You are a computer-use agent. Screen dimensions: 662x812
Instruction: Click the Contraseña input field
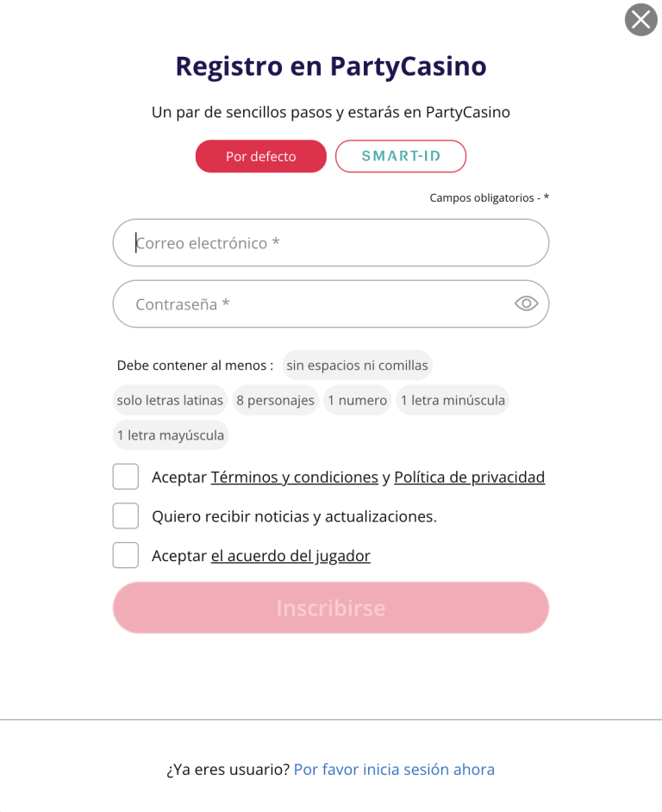302,303
